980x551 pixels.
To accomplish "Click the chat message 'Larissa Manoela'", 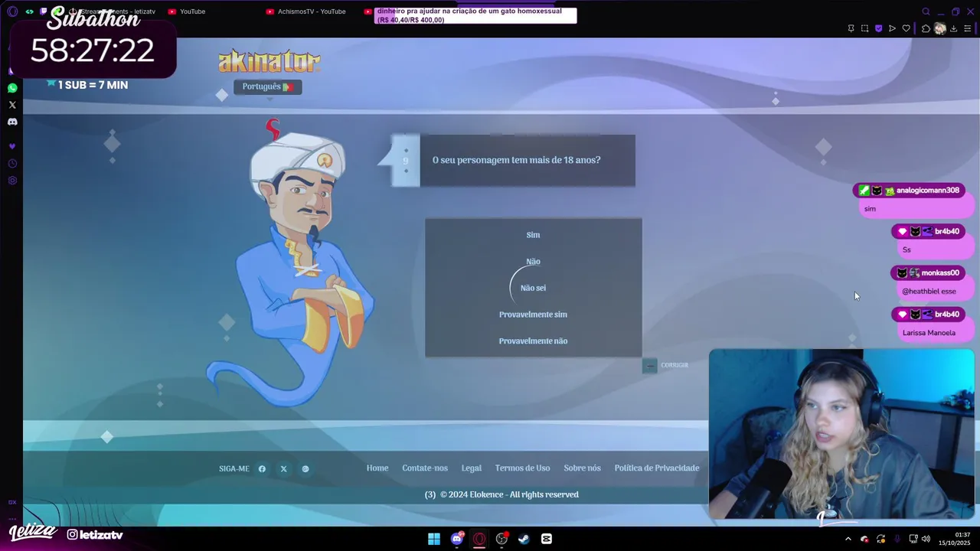I will [x=929, y=333].
